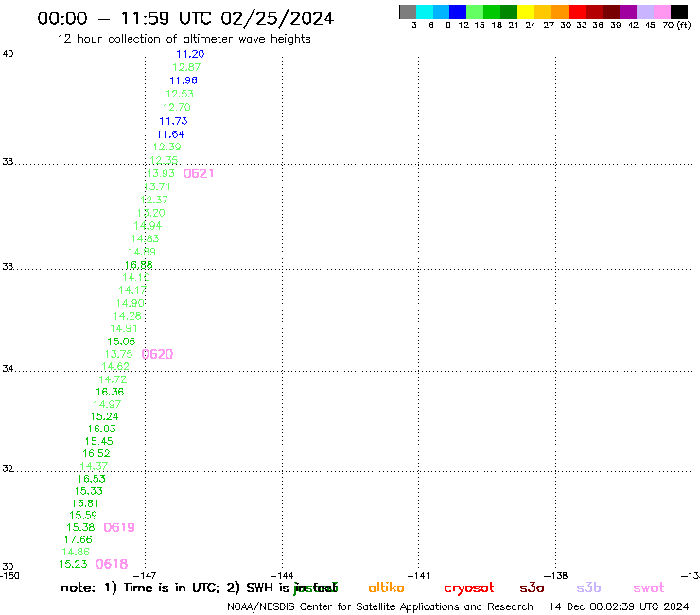Click the title "00:00 – 11:59 UTC 02/25/2024"
This screenshot has height=615, width=700.
(185, 18)
